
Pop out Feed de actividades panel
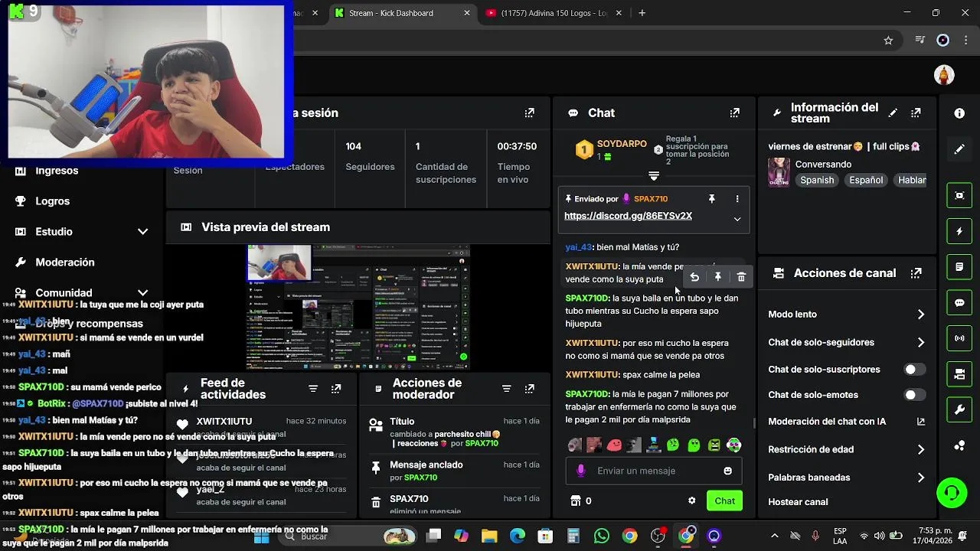pyautogui.click(x=336, y=389)
